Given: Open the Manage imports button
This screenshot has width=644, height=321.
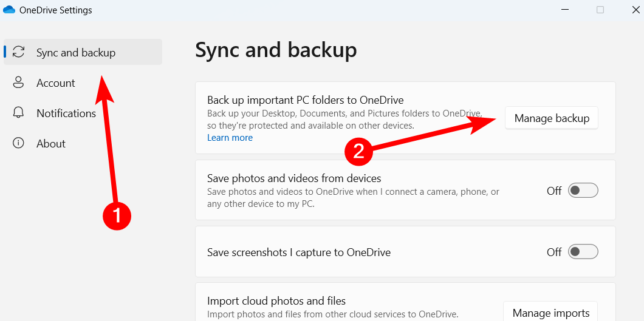Looking at the screenshot, I should pyautogui.click(x=550, y=313).
